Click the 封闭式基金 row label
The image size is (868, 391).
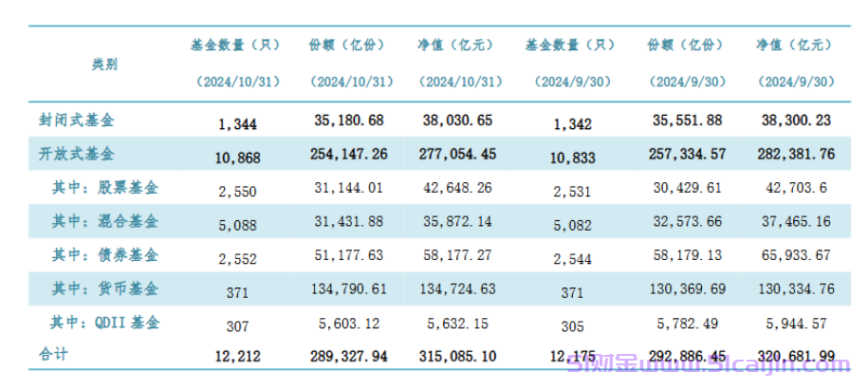pyautogui.click(x=77, y=121)
